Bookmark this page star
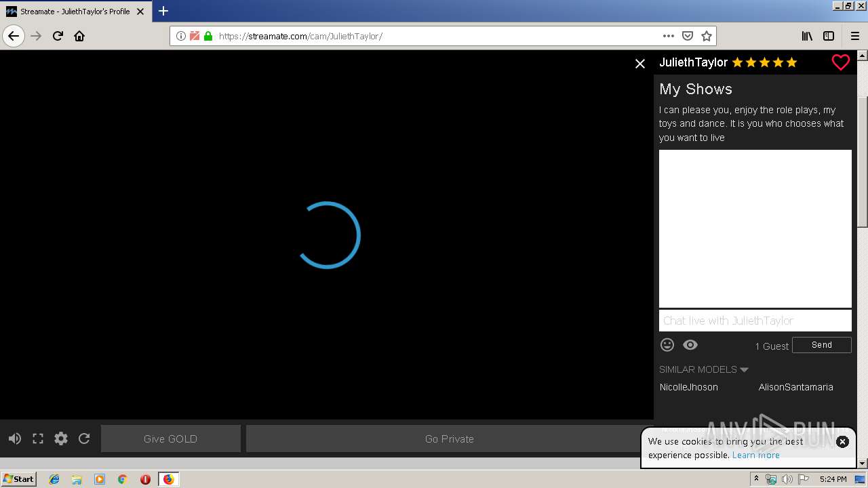 [x=707, y=36]
